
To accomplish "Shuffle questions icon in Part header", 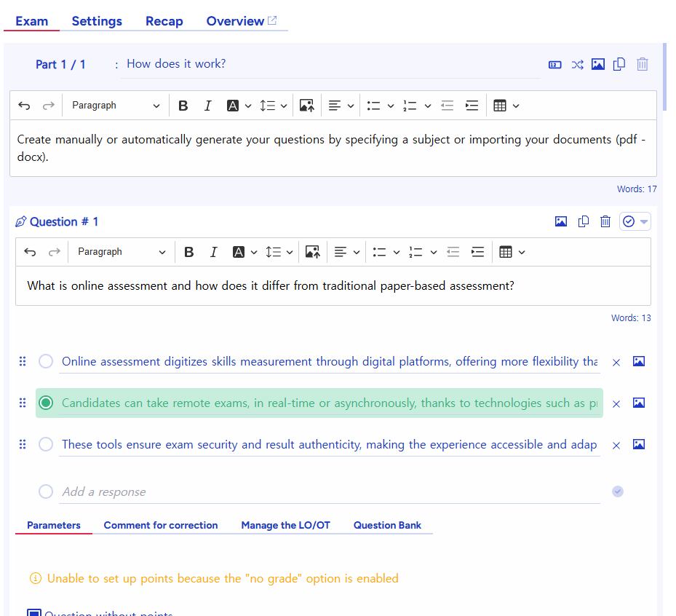I will point(577,64).
